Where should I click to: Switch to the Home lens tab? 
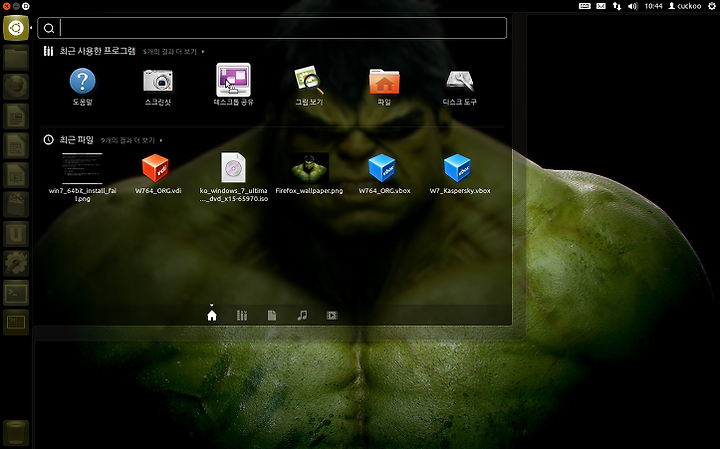pyautogui.click(x=212, y=315)
